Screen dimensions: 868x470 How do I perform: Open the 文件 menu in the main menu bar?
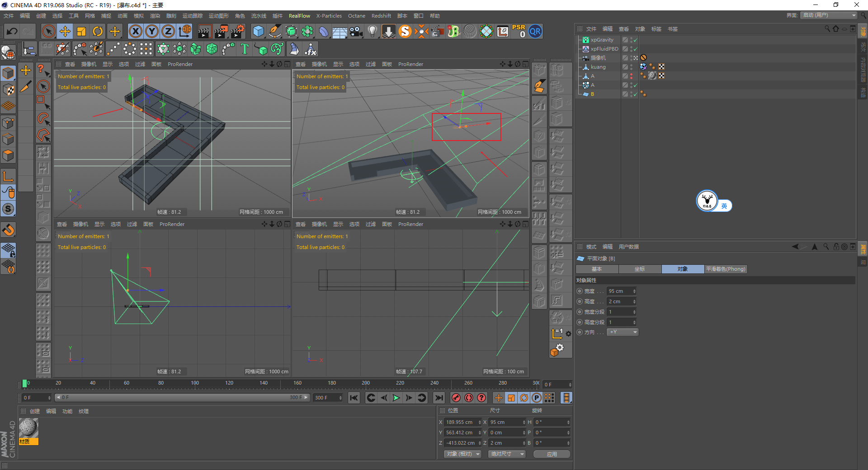[9, 16]
